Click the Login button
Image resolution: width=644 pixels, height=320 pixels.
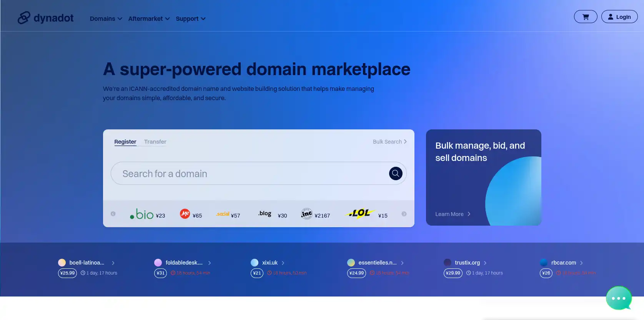(x=619, y=17)
